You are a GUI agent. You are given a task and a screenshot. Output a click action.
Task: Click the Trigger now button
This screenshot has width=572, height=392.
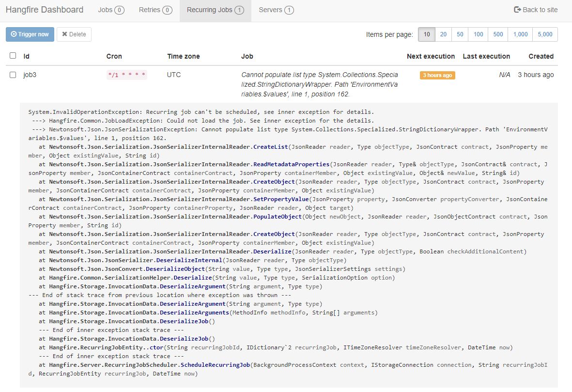tap(30, 34)
